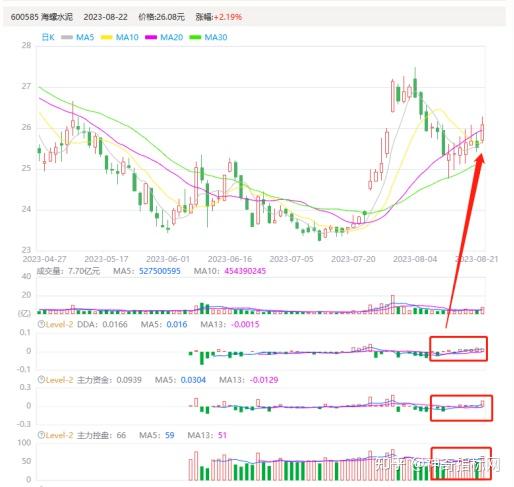Screen dimensions: 514x487
Task: Click the 主力资金 MA5 value 0.0304
Action: (x=193, y=380)
